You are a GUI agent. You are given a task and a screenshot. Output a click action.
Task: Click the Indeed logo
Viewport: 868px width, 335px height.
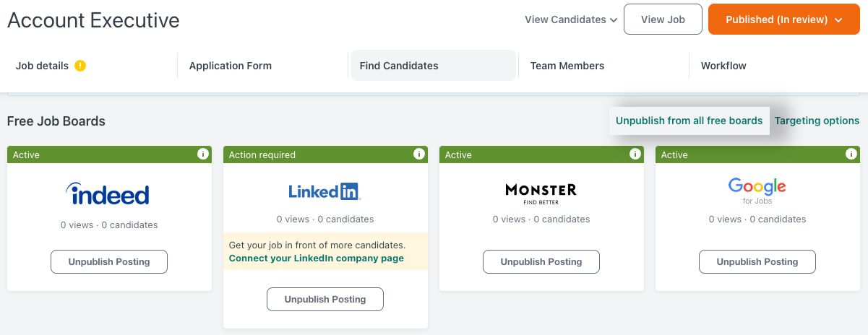pyautogui.click(x=108, y=193)
